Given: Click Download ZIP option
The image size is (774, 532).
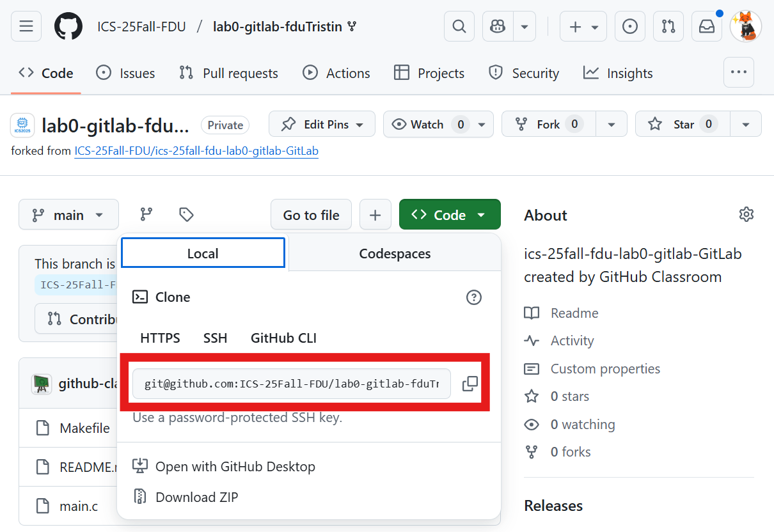Looking at the screenshot, I should click(196, 497).
